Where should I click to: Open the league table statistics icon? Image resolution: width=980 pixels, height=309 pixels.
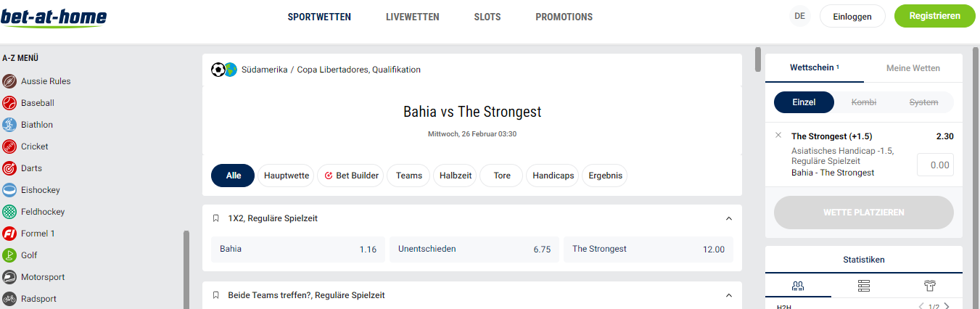(x=863, y=286)
